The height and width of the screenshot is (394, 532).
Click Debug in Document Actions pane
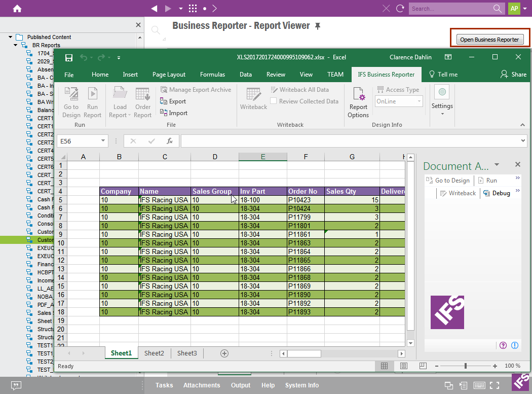pyautogui.click(x=497, y=193)
